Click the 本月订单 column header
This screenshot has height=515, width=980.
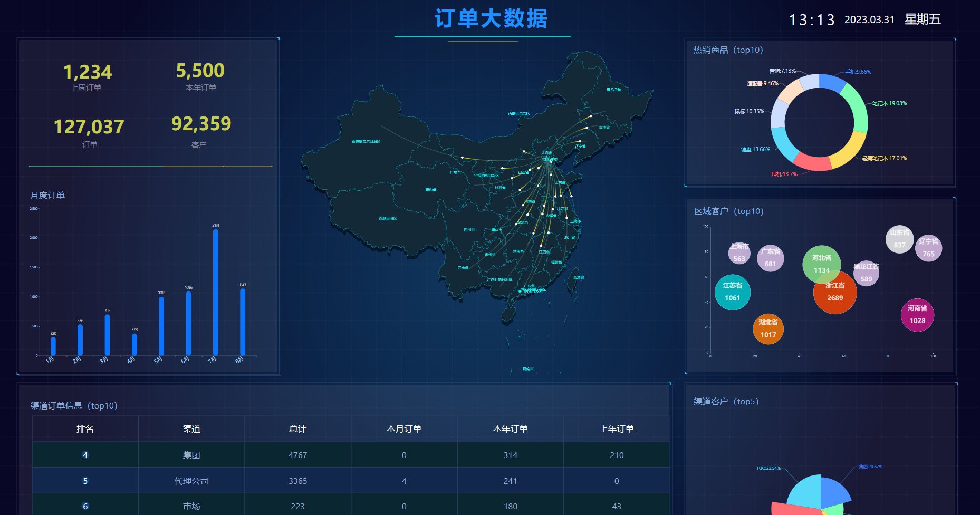coord(404,429)
